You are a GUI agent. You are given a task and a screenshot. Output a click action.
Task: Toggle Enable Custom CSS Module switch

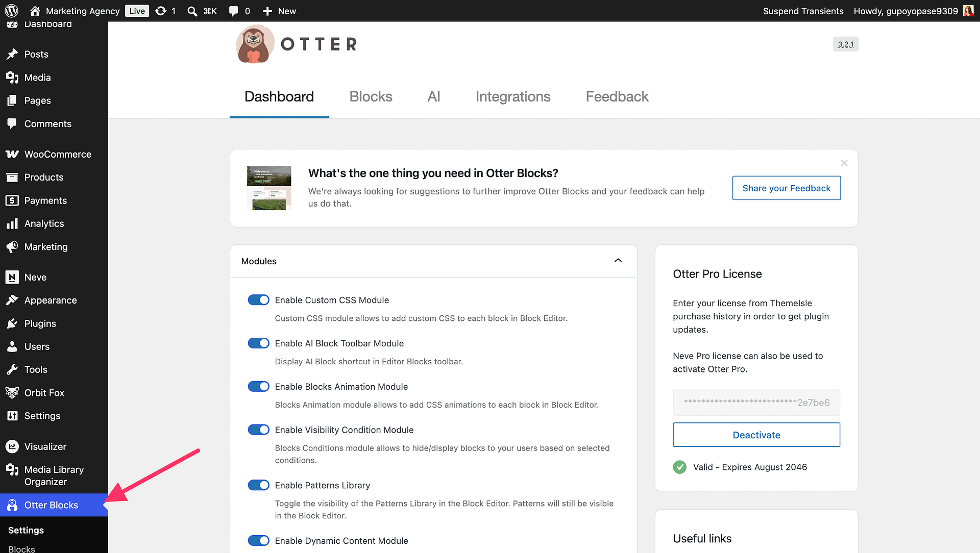[258, 300]
